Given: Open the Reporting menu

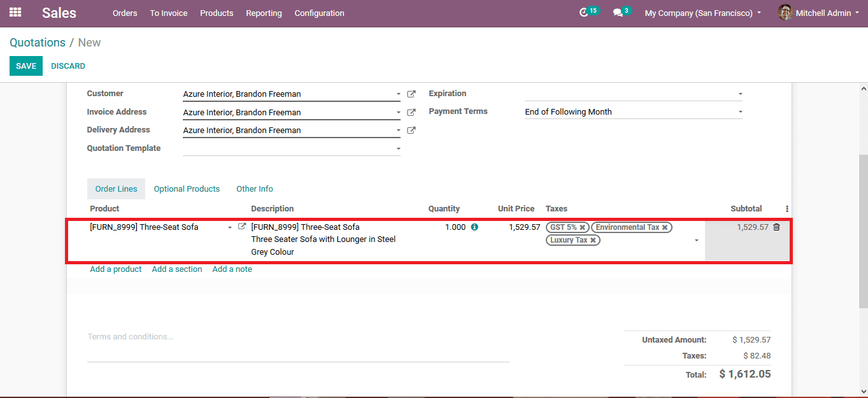Looking at the screenshot, I should [264, 13].
